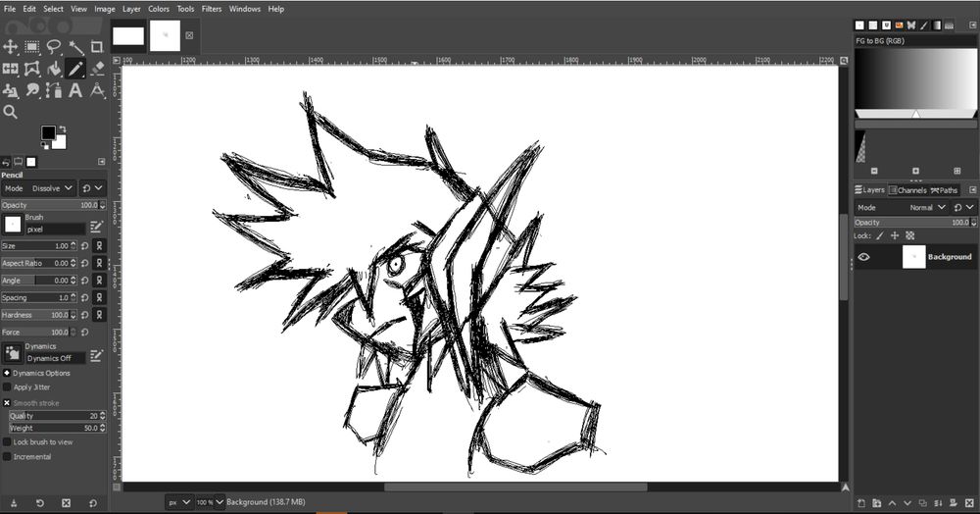Screen dimensions: 980x514
Task: Select the Smudge tool
Action: point(32,90)
